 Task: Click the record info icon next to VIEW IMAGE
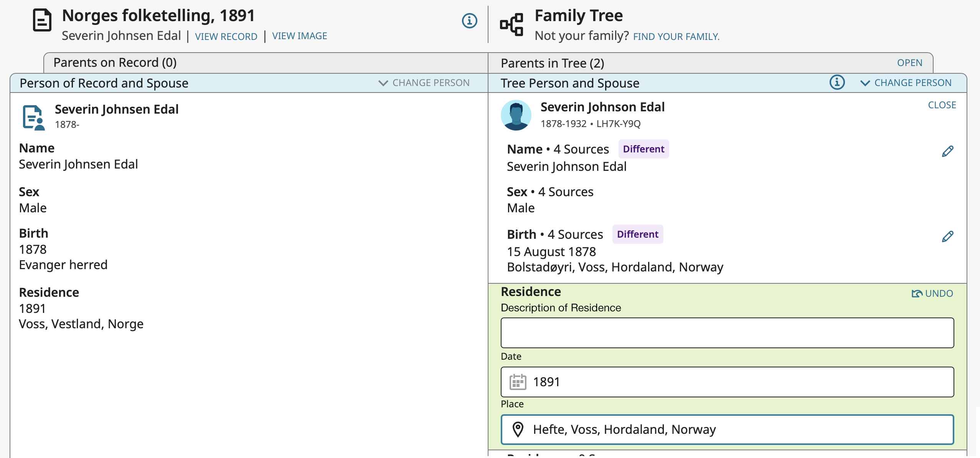(469, 21)
